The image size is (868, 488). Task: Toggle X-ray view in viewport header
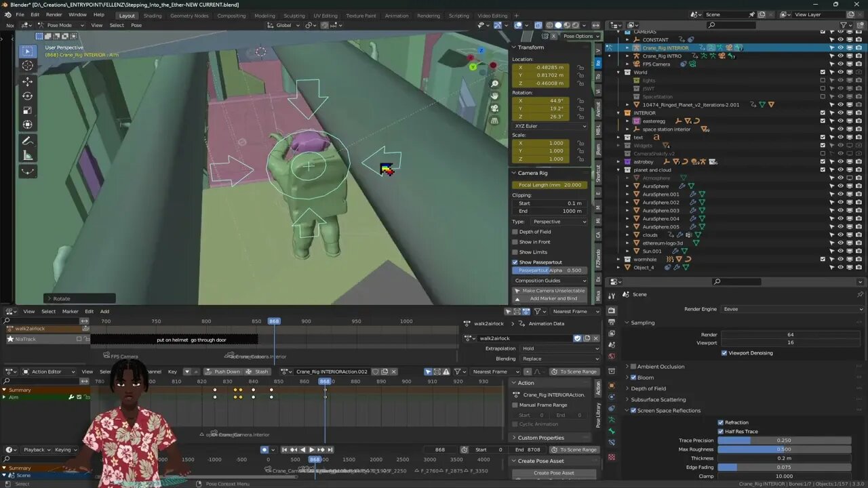538,25
